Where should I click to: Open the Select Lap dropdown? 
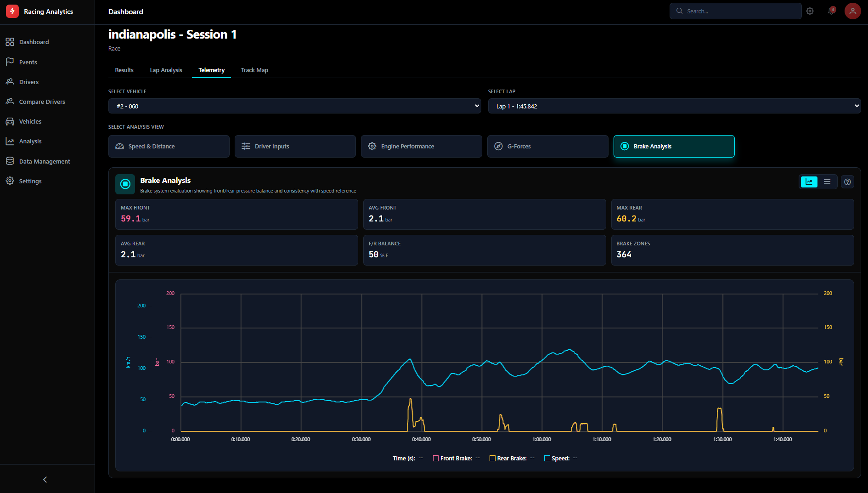point(674,106)
